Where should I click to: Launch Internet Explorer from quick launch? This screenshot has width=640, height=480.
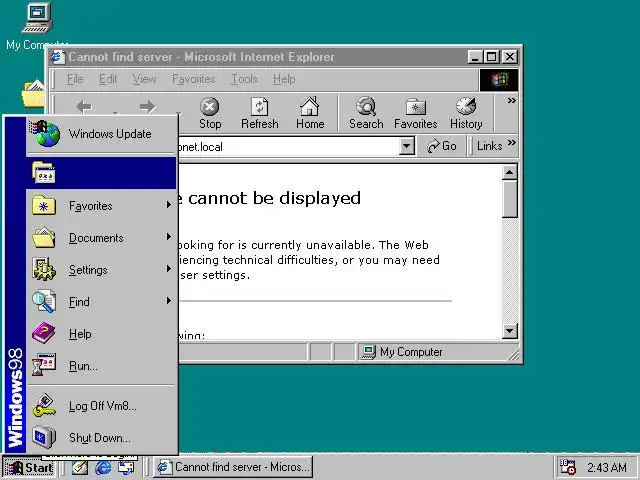point(103,467)
